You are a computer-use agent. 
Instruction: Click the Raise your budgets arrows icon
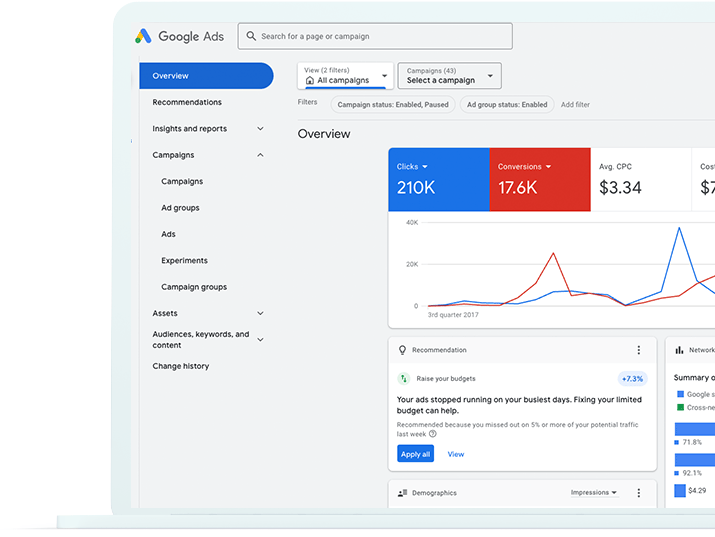tap(404, 379)
